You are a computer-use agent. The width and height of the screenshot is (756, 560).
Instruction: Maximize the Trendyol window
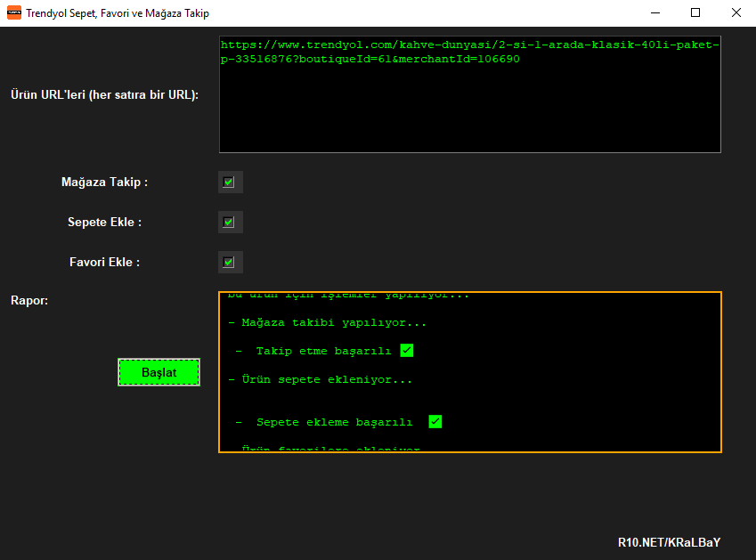click(695, 13)
